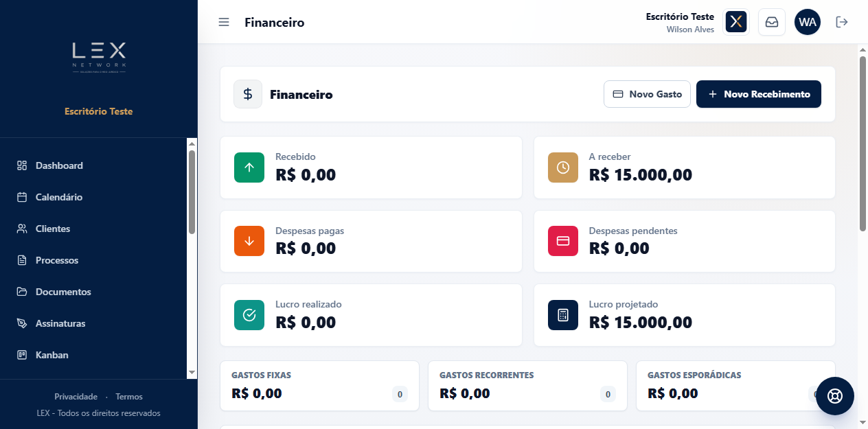868x429 pixels.
Task: Click the Documentos folder icon
Action: click(22, 292)
